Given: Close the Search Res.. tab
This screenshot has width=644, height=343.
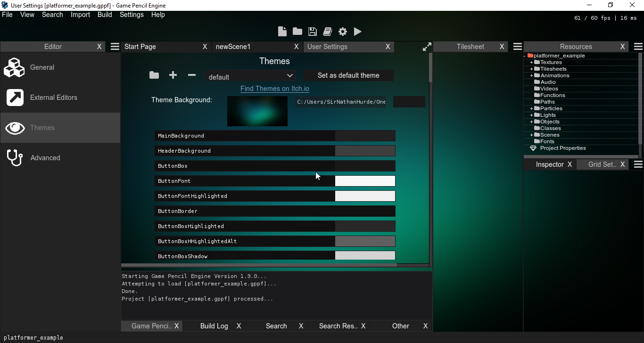Looking at the screenshot, I should pyautogui.click(x=363, y=326).
